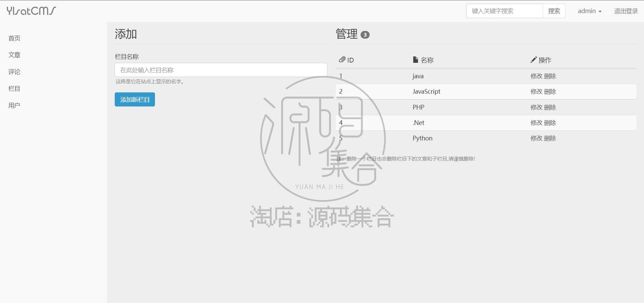Select the java name cell
This screenshot has width=644, height=303.
point(418,76)
